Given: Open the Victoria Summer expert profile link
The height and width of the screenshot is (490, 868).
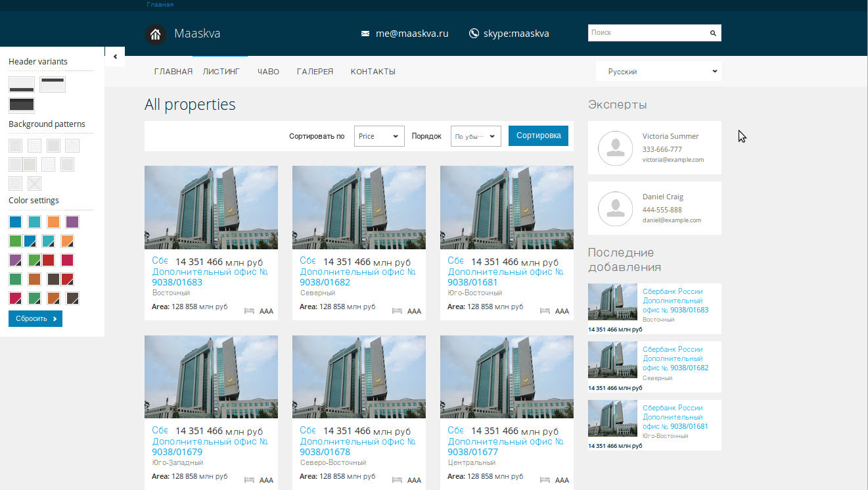Looking at the screenshot, I should 671,136.
